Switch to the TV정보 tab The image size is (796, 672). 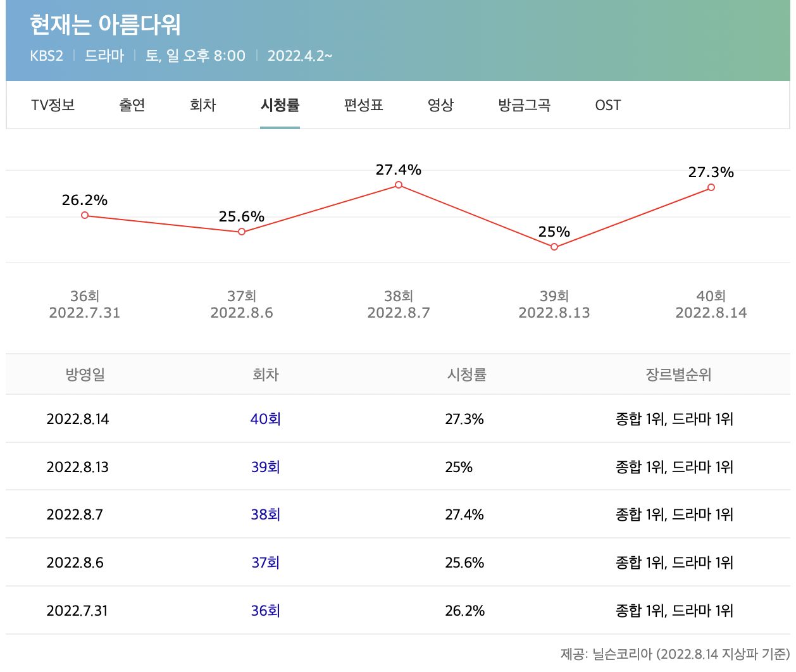point(51,106)
